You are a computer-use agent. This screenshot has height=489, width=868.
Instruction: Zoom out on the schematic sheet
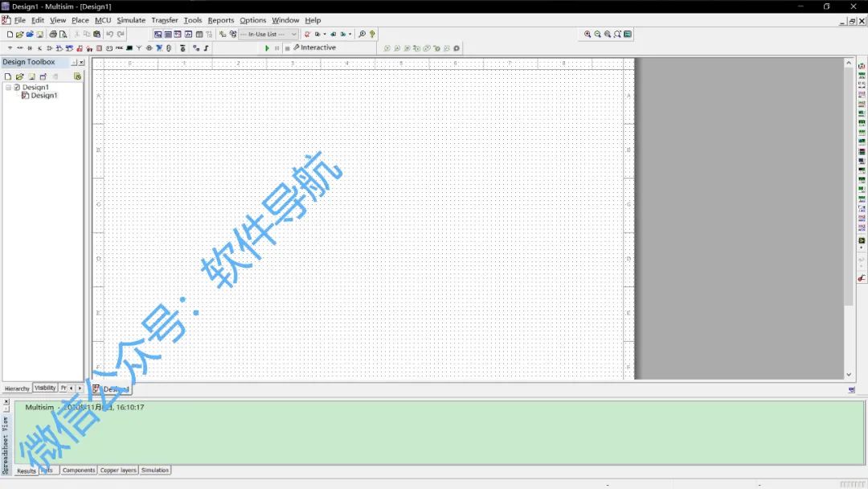click(597, 35)
